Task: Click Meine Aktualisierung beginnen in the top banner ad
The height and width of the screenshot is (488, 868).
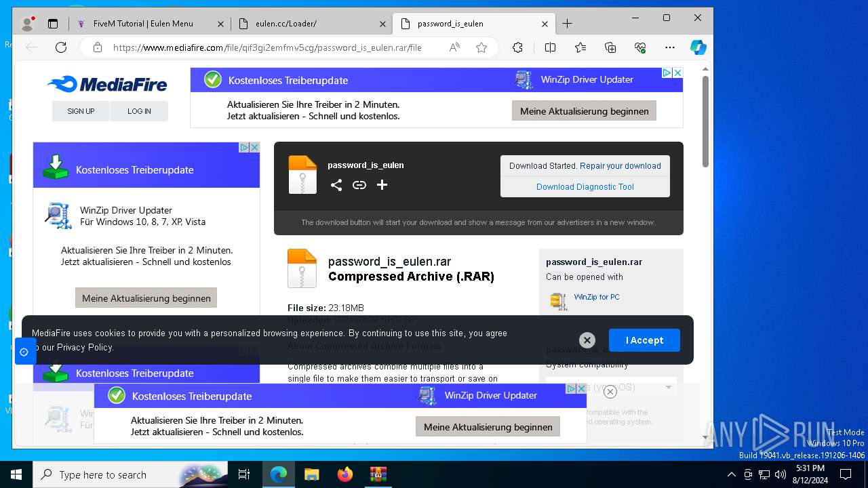Action: click(584, 111)
